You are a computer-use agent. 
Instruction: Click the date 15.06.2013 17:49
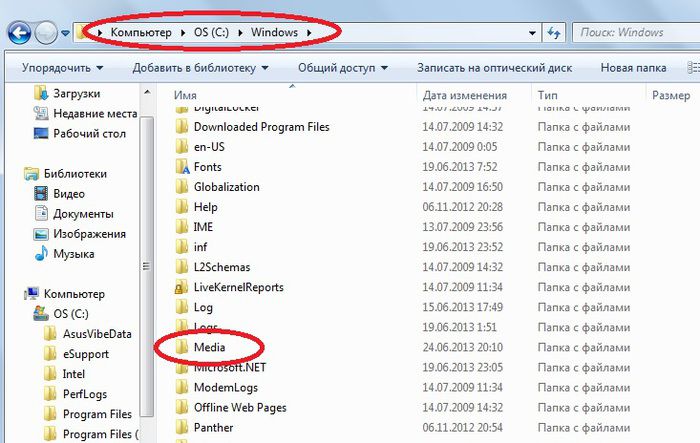pyautogui.click(x=462, y=307)
